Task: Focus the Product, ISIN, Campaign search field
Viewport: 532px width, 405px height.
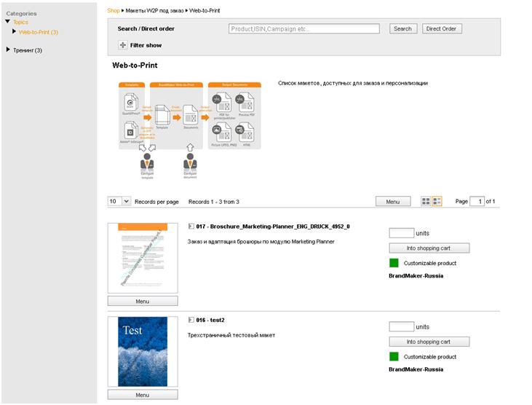Action: 304,29
